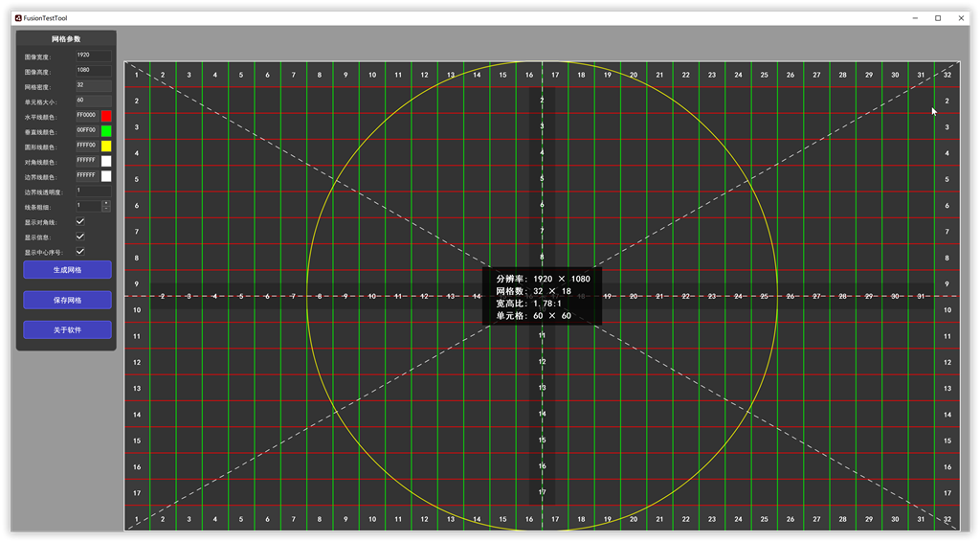980x542 pixels.
Task: Click the 线条粗细 value field
Action: (88, 206)
